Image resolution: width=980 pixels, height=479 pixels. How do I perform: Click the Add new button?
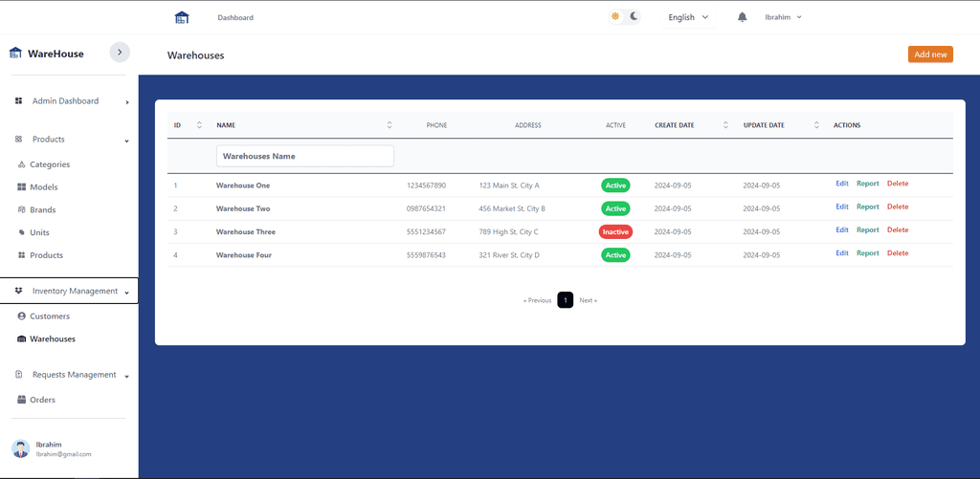point(930,54)
